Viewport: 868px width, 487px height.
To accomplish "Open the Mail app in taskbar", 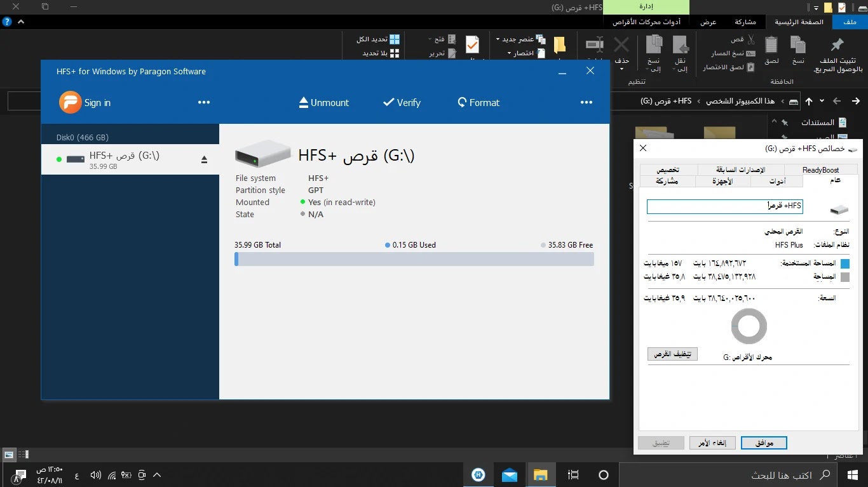I will [x=510, y=475].
